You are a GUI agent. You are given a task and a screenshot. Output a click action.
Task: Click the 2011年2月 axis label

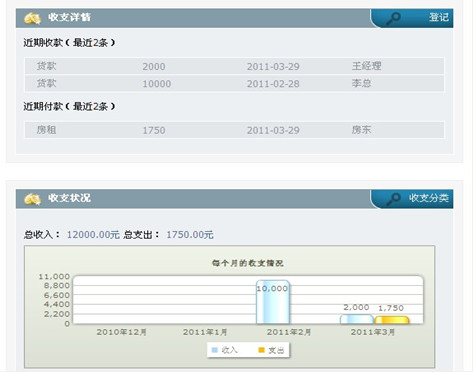pyautogui.click(x=289, y=332)
